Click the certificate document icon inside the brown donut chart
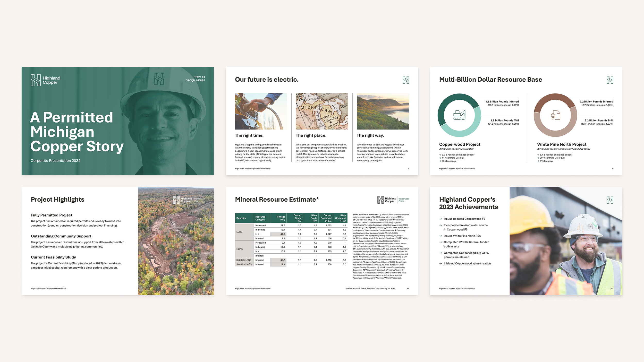Screen dimensions: 644x362 point(555,115)
